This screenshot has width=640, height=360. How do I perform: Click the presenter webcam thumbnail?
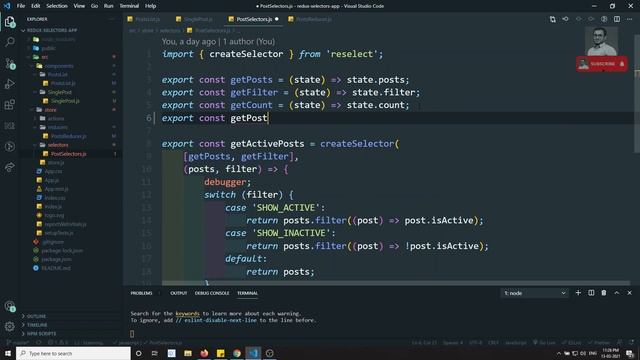coord(601,41)
